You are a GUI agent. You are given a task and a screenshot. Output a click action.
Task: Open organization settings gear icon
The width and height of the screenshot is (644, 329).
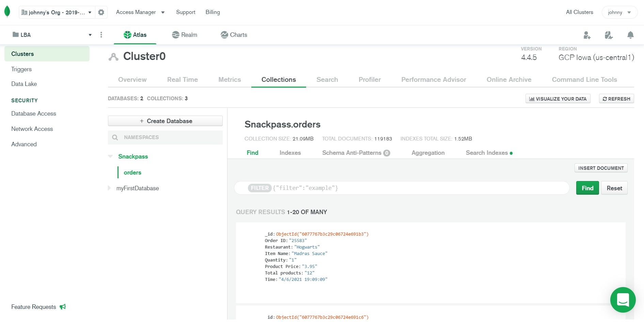click(x=101, y=12)
